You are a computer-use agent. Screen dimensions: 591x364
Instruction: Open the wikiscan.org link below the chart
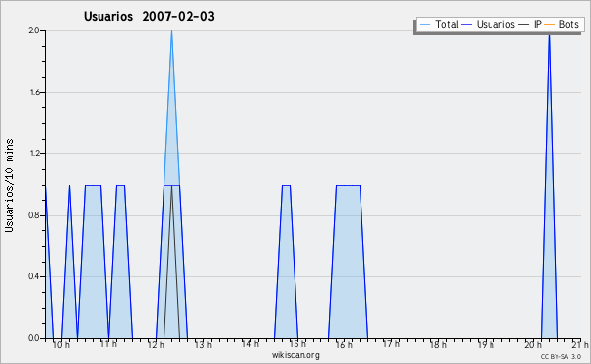(295, 355)
